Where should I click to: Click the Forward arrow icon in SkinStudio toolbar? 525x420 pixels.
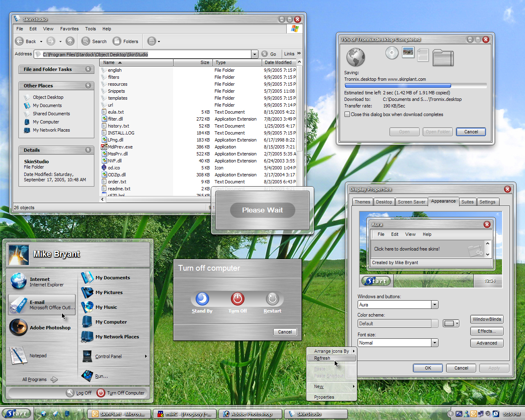click(51, 41)
